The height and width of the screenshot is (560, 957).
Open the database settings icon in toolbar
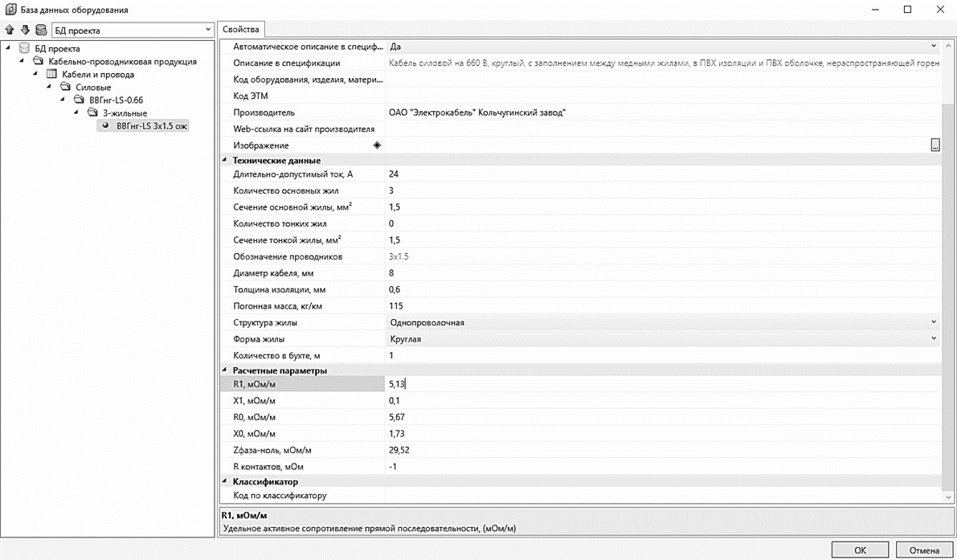(40, 31)
